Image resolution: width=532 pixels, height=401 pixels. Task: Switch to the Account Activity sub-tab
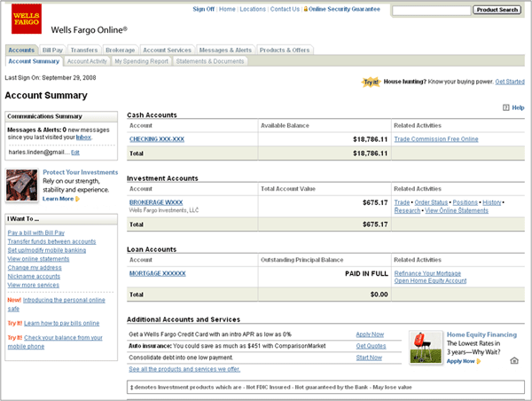(x=87, y=61)
